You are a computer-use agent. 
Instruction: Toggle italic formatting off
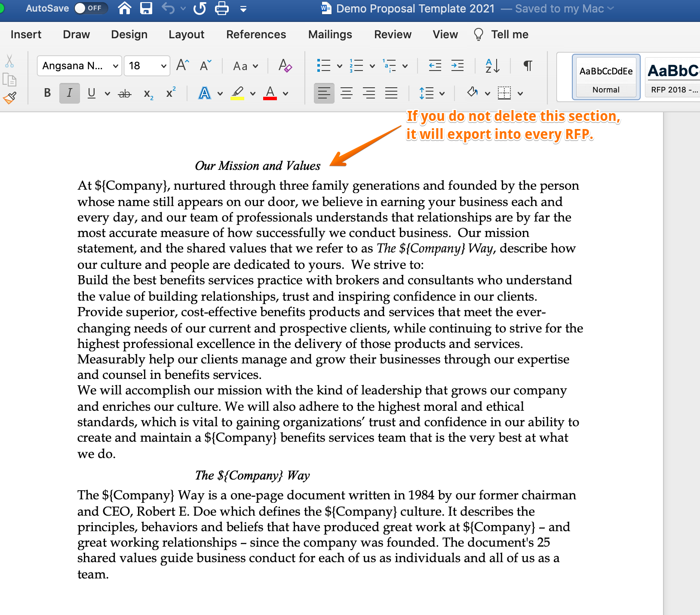click(69, 93)
